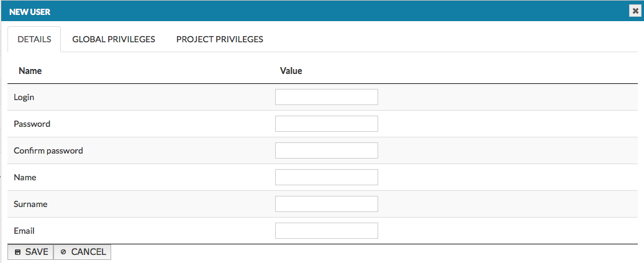This screenshot has height=263, width=644.
Task: Click the NEW USER title bar text
Action: point(30,11)
